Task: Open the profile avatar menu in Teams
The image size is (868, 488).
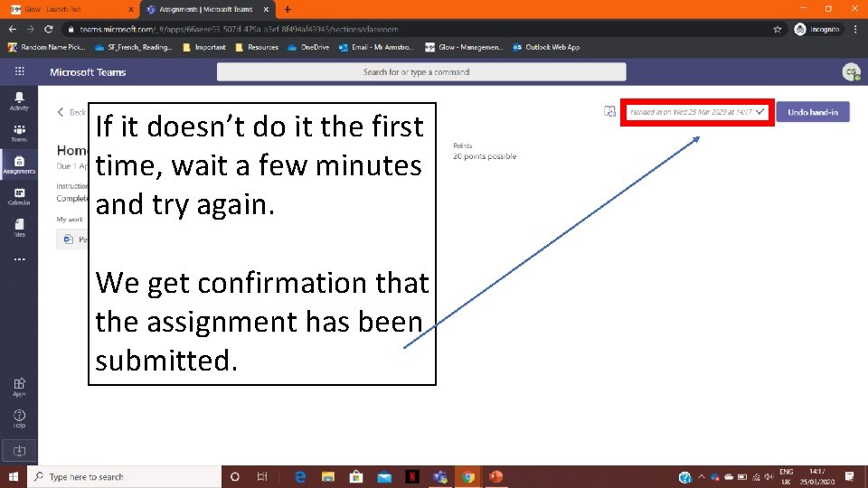Action: click(x=851, y=72)
